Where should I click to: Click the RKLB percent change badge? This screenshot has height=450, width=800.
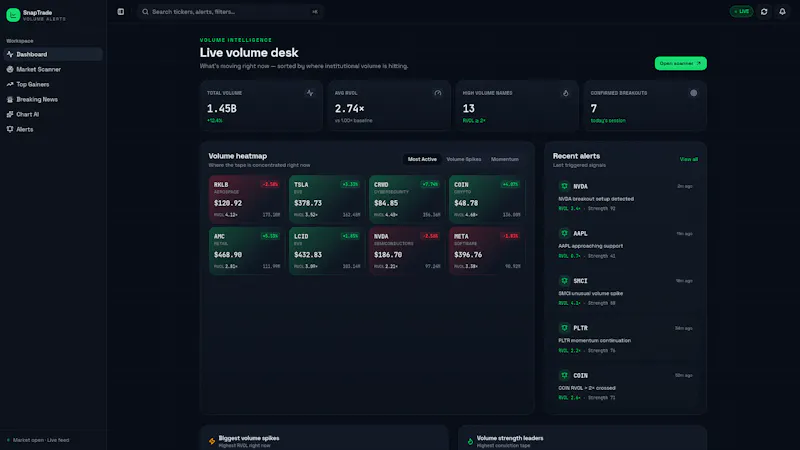(270, 184)
